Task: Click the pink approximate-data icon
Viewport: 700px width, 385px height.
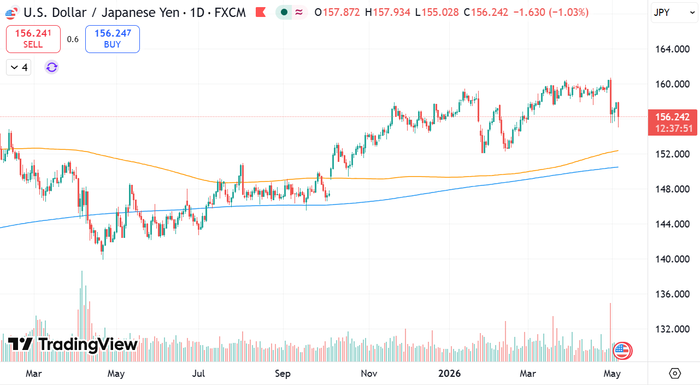Action: pyautogui.click(x=299, y=12)
